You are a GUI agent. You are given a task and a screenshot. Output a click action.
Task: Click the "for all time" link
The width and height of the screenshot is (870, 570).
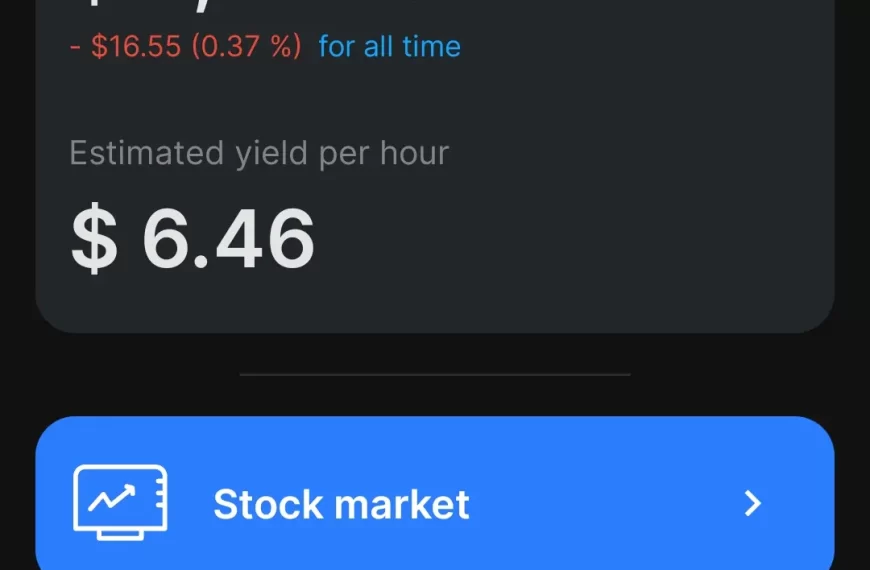click(389, 46)
